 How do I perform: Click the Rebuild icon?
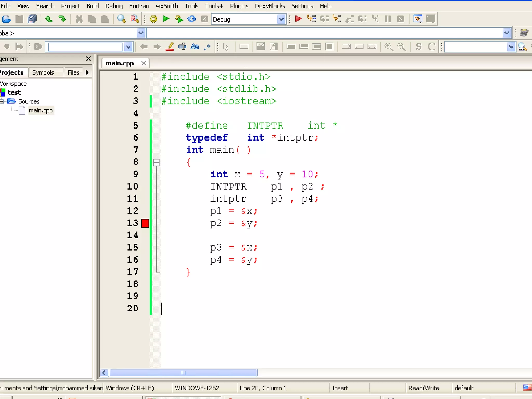[x=192, y=19]
